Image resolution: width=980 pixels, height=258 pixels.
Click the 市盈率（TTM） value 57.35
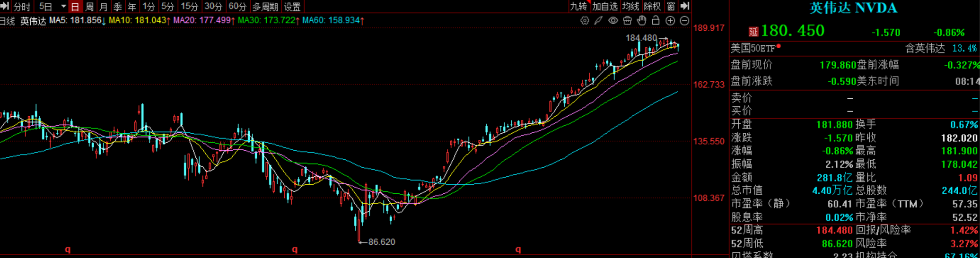[x=965, y=204]
